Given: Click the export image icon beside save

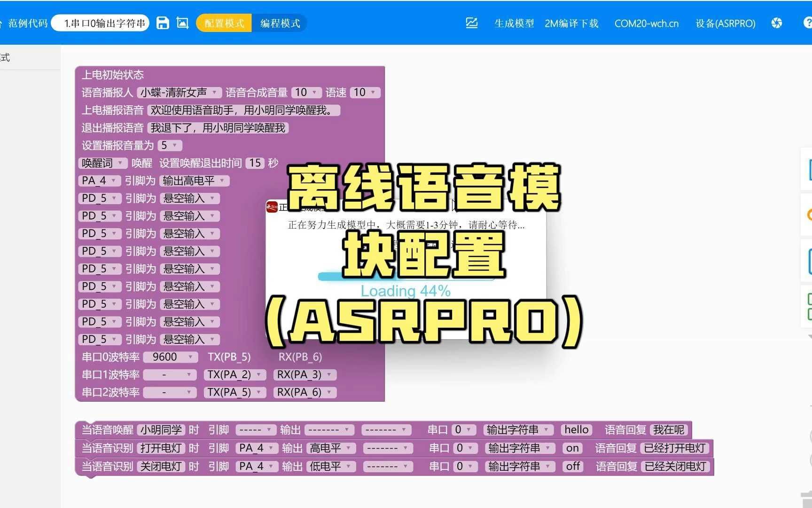Looking at the screenshot, I should (182, 23).
